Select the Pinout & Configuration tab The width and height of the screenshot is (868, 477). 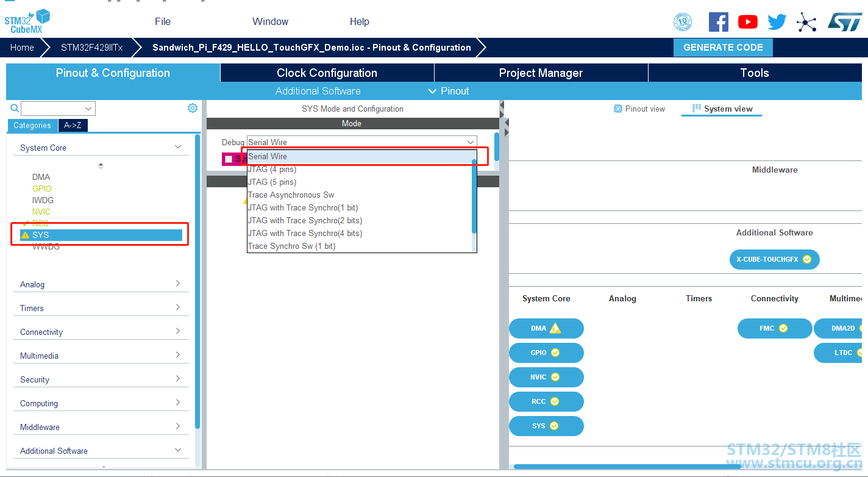pos(113,73)
